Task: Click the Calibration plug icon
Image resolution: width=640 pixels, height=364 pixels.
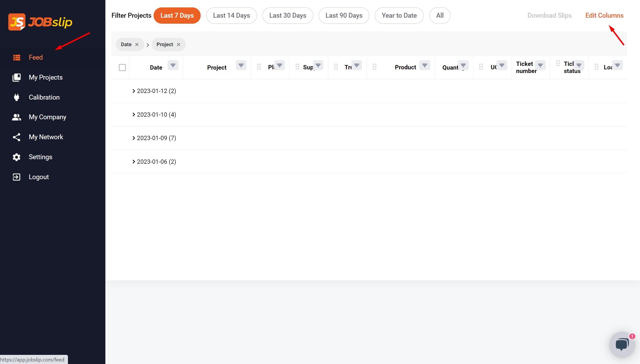Action: 17,97
